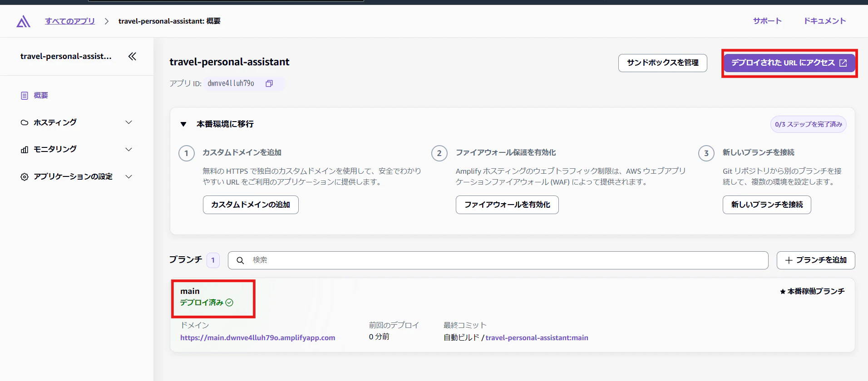Image resolution: width=868 pixels, height=381 pixels.
Task: Click the すべてのアプリ breadcrumb link
Action: coord(70,21)
